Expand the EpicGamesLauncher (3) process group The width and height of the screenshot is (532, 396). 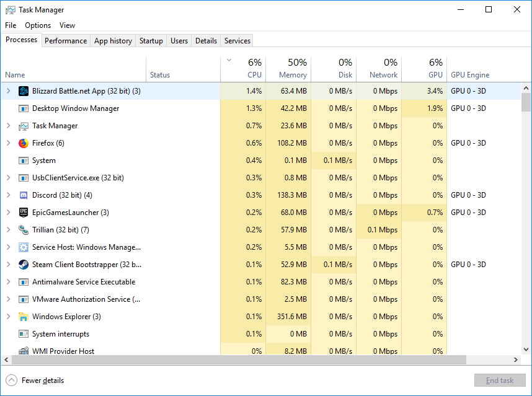click(9, 213)
